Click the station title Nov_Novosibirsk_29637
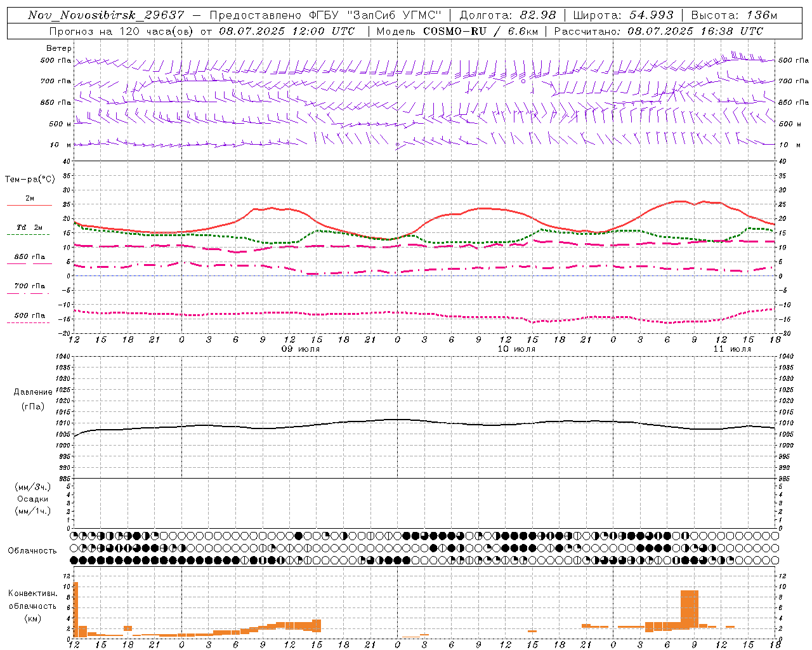812x650 pixels. 106,15
